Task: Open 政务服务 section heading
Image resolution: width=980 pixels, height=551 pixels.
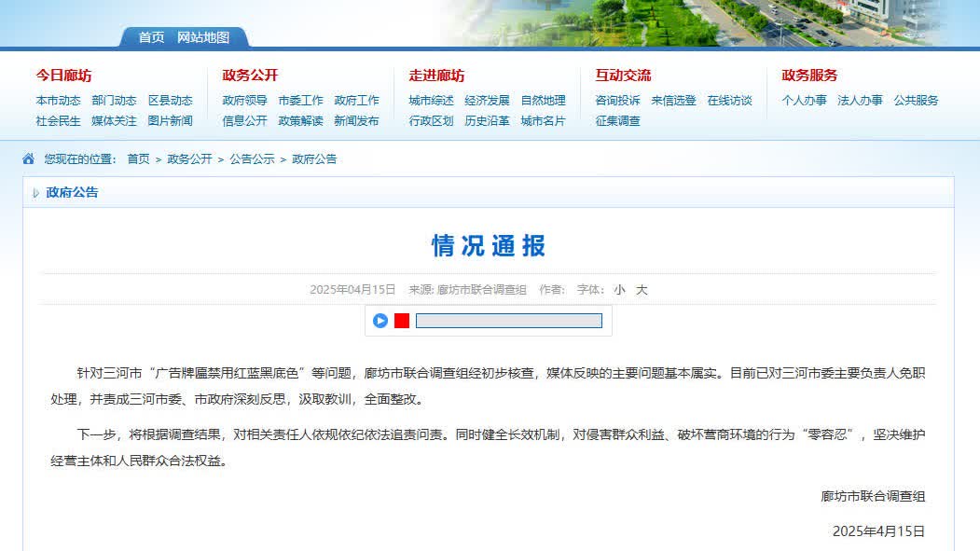Action: tap(809, 76)
